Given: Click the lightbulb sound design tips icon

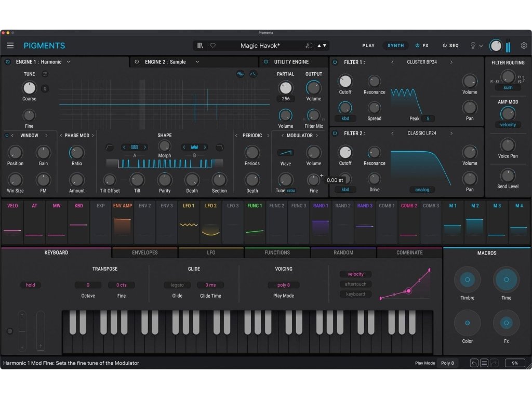Looking at the screenshot, I should point(473,46).
